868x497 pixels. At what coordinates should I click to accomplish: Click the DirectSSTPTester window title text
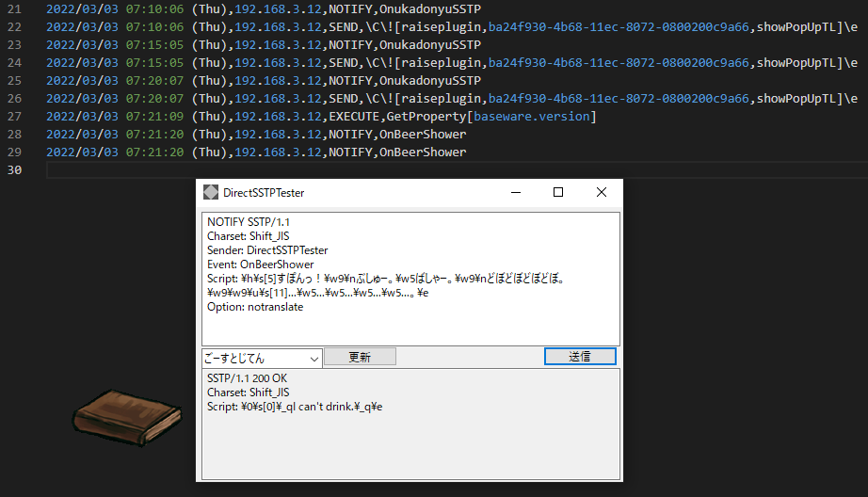pos(264,193)
